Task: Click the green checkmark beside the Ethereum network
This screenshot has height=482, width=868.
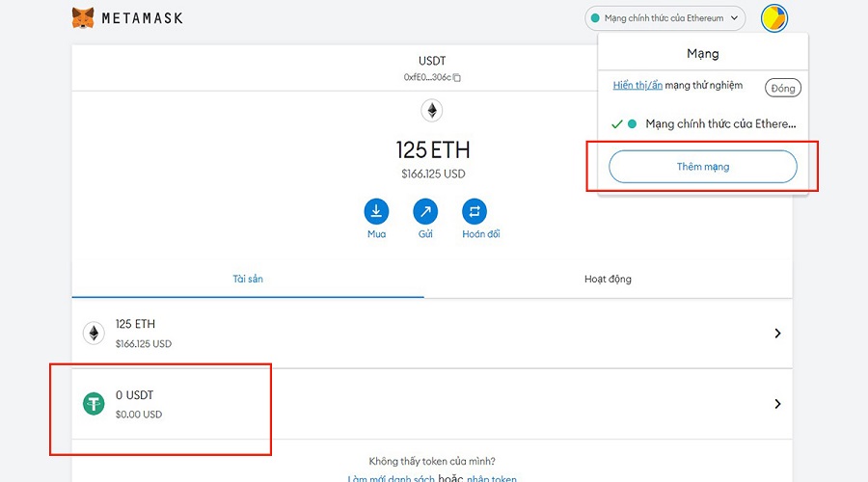Action: (x=616, y=124)
